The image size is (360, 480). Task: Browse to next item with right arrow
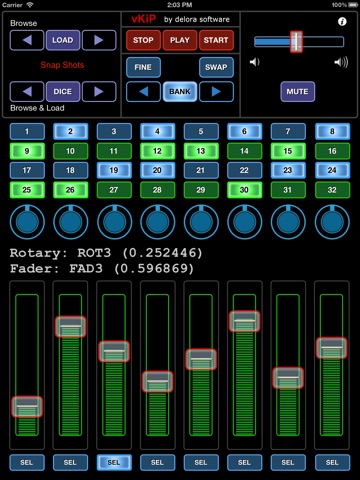(x=99, y=40)
